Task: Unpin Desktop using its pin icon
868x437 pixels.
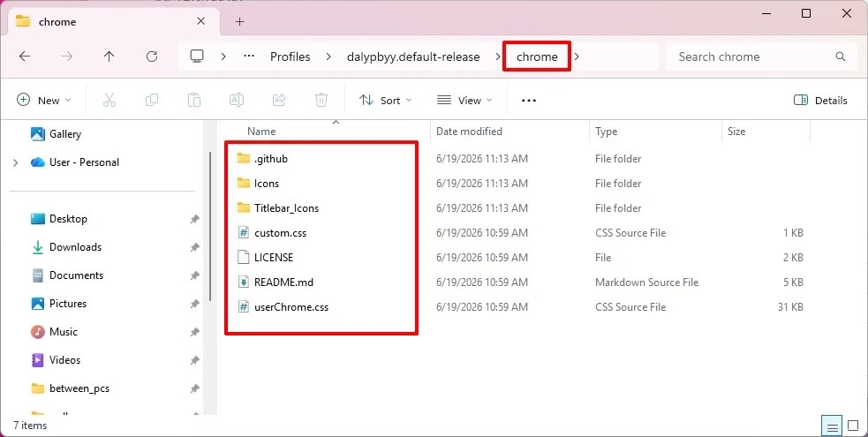Action: pos(195,219)
